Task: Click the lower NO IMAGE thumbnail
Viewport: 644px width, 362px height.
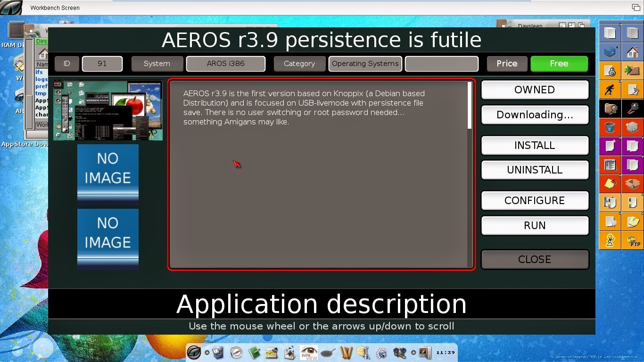Action: 108,239
